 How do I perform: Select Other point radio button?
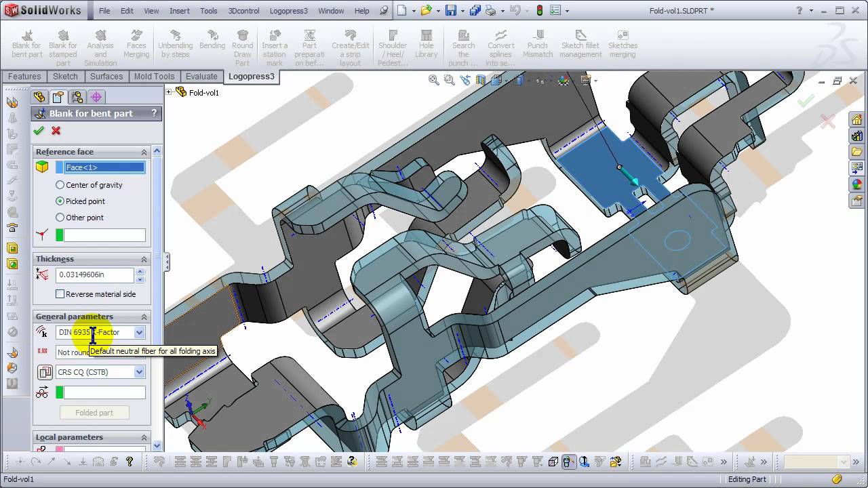[x=60, y=218]
